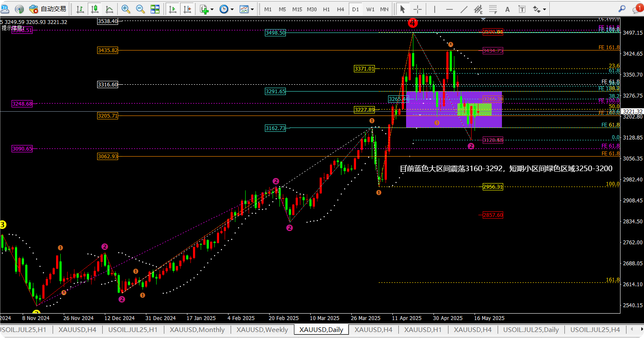Open the USOIL.JUL25,Daily chart tab

pyautogui.click(x=531, y=330)
